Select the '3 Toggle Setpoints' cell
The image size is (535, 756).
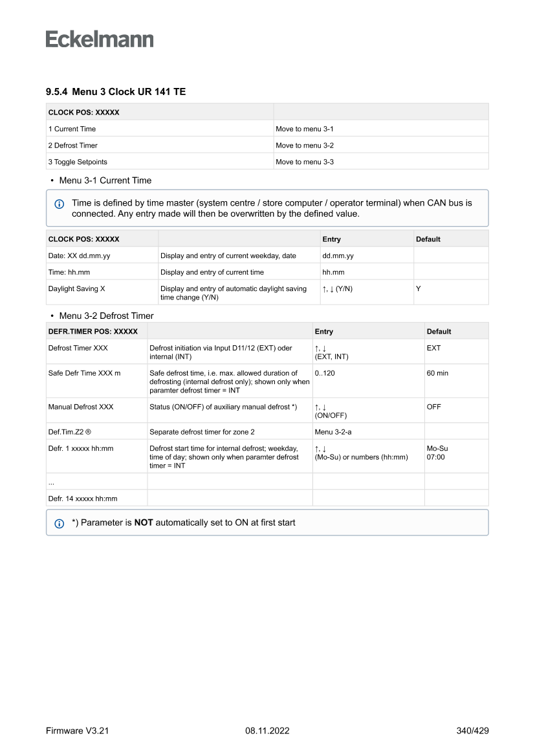pyautogui.click(x=78, y=162)
